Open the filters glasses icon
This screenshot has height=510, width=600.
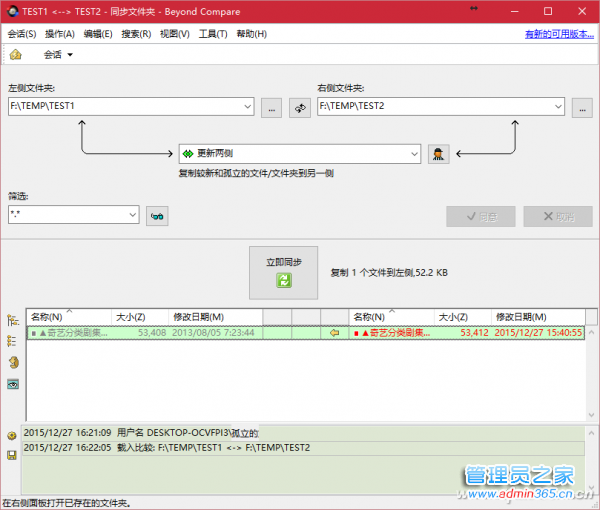point(157,216)
